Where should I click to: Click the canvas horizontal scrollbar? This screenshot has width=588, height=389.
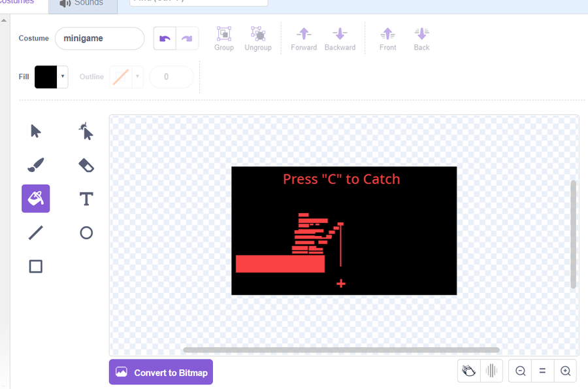(341, 350)
